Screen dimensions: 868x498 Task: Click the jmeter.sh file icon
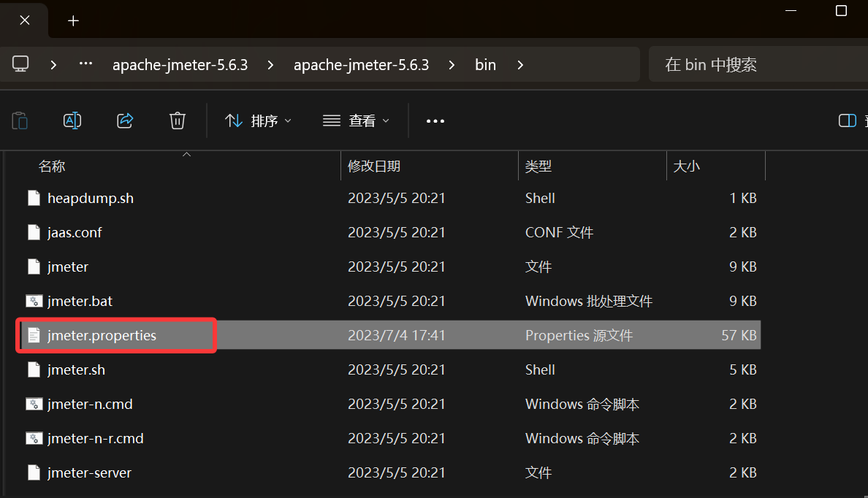34,369
